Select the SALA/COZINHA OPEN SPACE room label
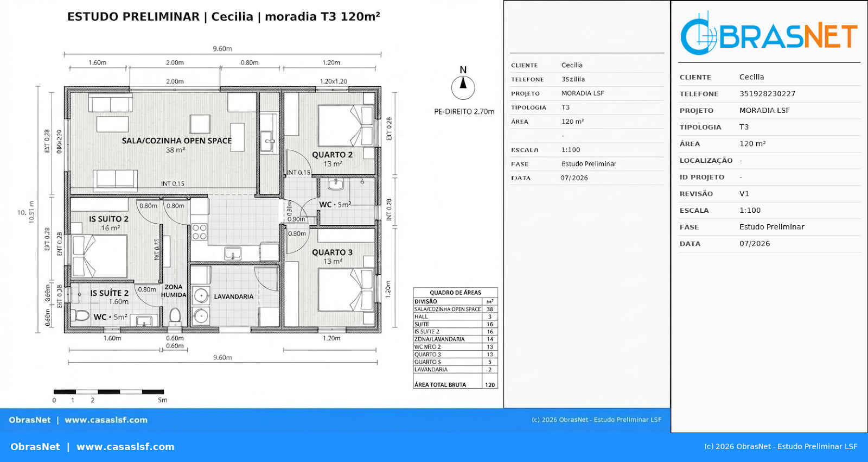The height and width of the screenshot is (462, 868). (176, 141)
